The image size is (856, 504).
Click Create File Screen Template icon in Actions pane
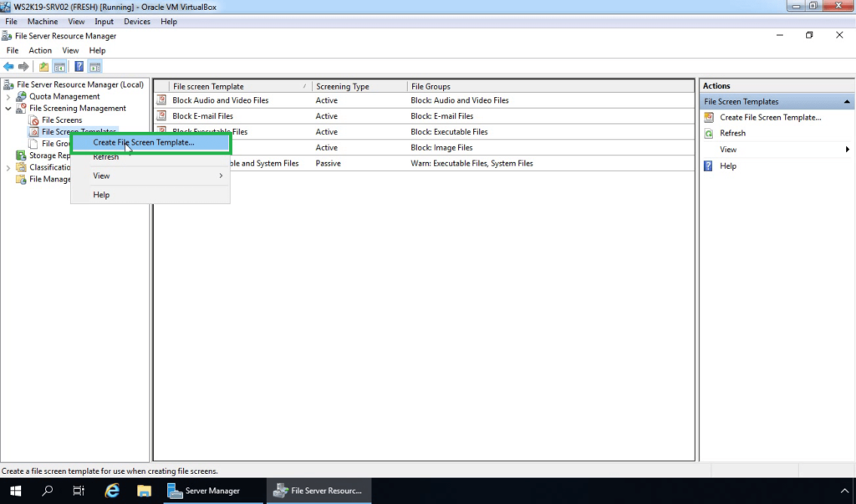coord(709,117)
